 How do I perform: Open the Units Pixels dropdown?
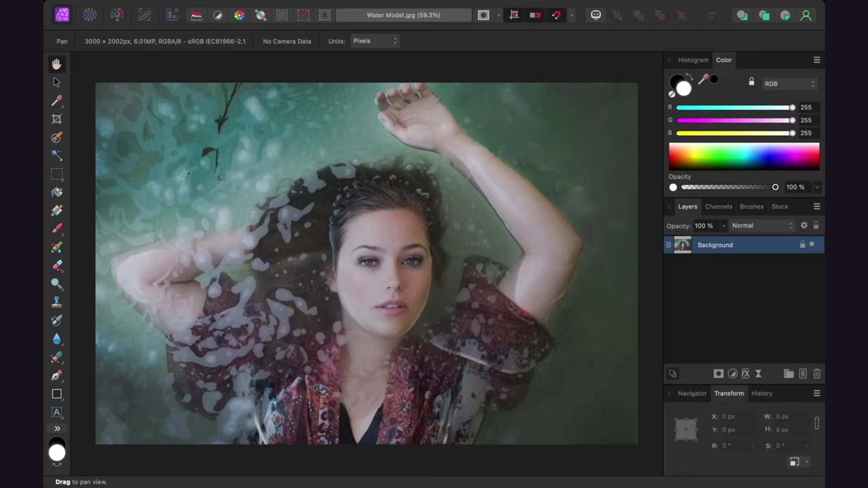(x=375, y=41)
